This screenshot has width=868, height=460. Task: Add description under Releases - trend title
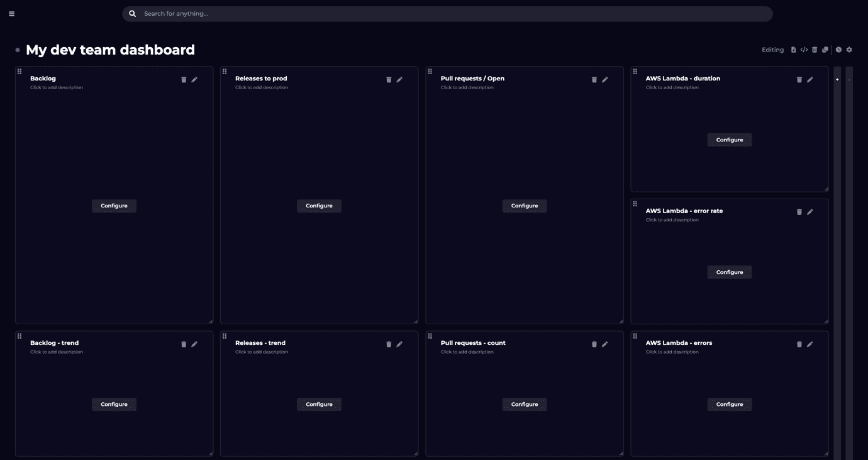click(262, 352)
